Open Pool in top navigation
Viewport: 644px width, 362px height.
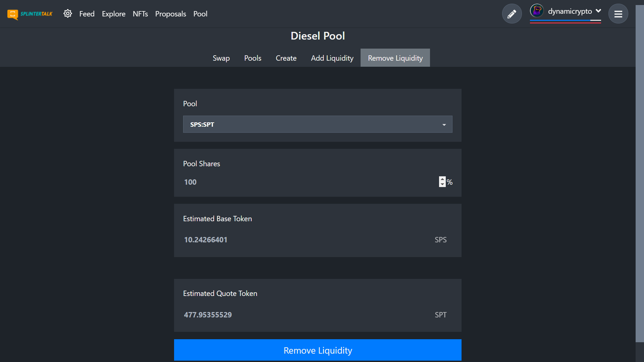pos(200,14)
